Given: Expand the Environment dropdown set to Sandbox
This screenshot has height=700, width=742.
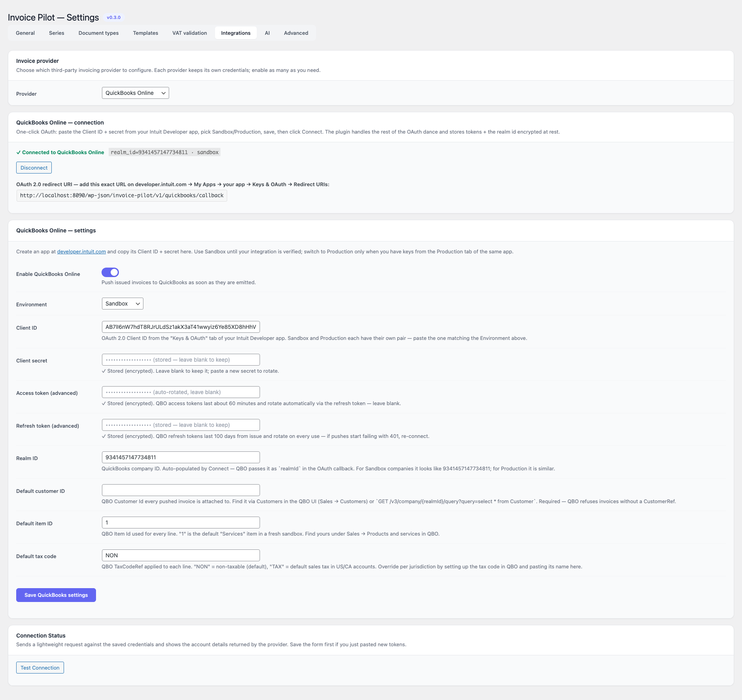Looking at the screenshot, I should click(122, 304).
